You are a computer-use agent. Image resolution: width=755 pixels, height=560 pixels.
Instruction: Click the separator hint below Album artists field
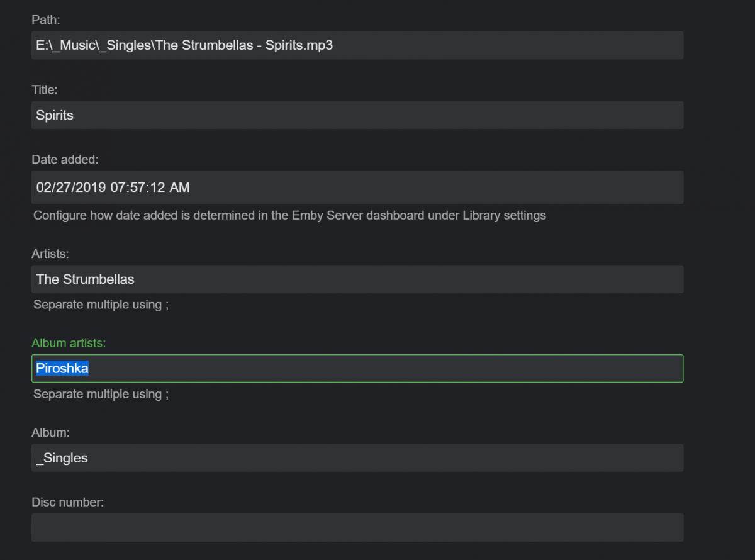click(101, 395)
